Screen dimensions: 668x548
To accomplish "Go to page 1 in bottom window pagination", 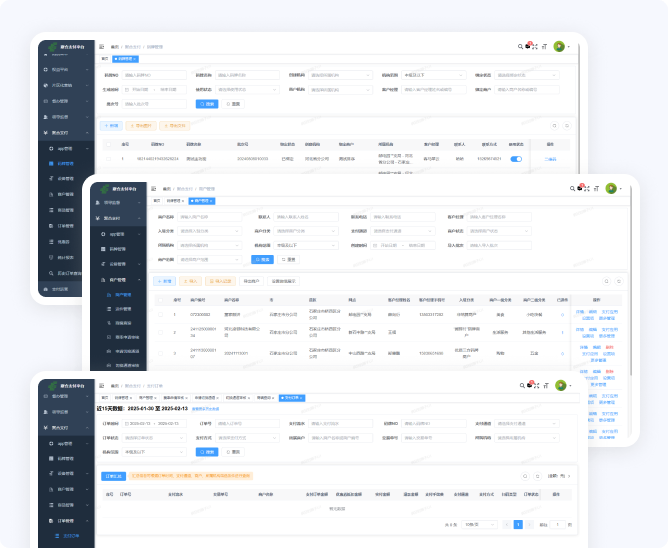I will tap(518, 525).
